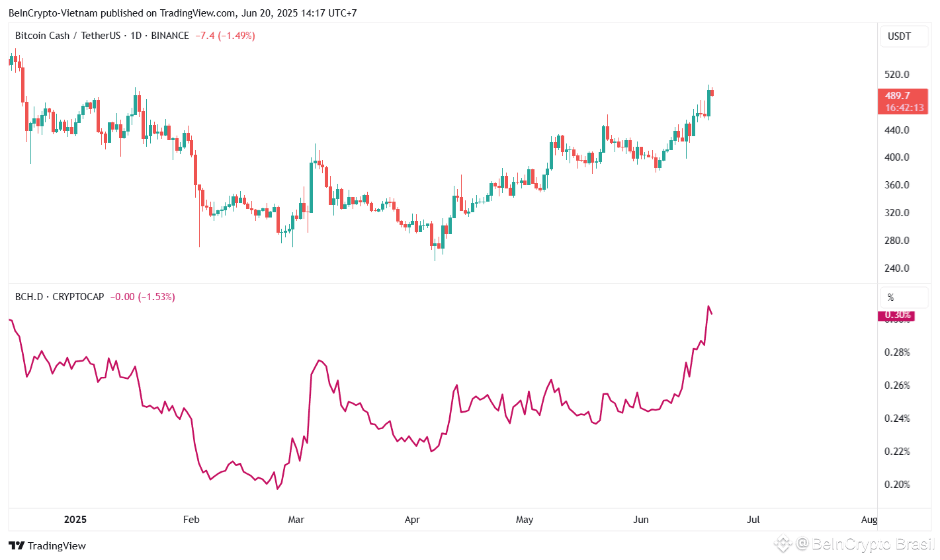The height and width of the screenshot is (560, 940).
Task: Select the Apr marker on time axis
Action: coord(412,519)
